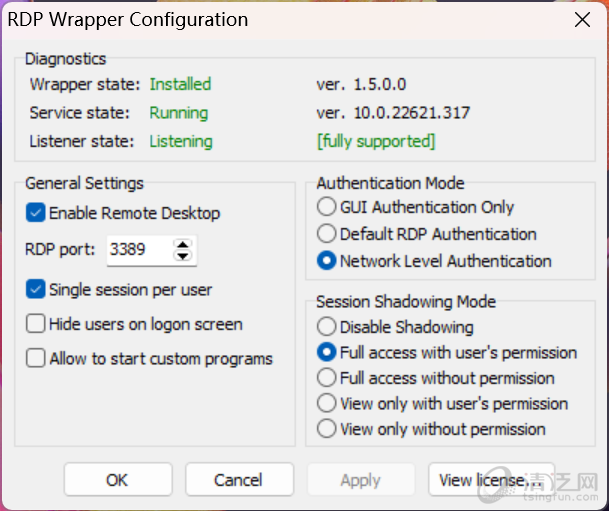This screenshot has height=511, width=609.
Task: Check Allow to start custom programs
Action: pyautogui.click(x=36, y=358)
